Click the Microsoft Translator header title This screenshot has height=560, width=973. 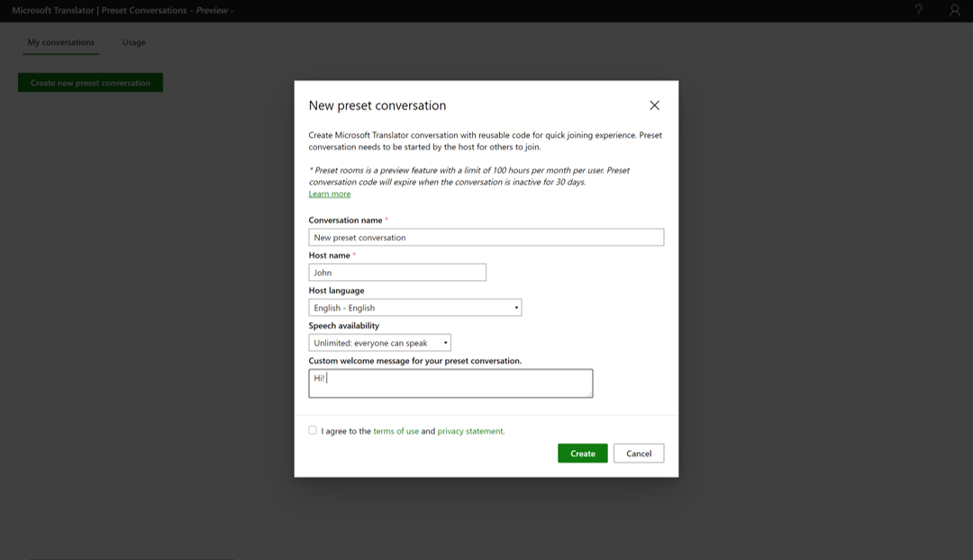click(123, 10)
